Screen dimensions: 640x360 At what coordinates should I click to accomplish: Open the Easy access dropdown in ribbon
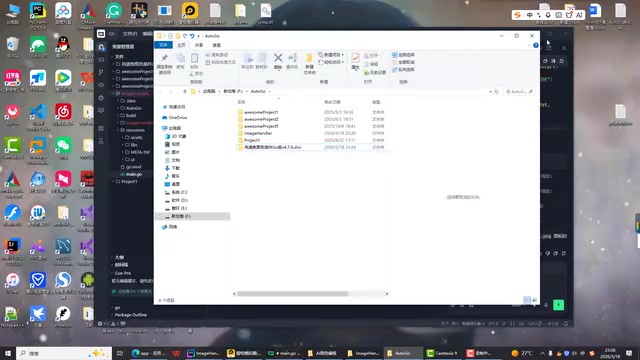coord(331,62)
